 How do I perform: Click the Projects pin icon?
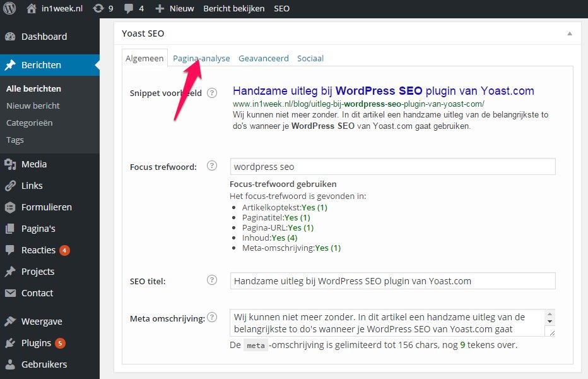coord(10,271)
